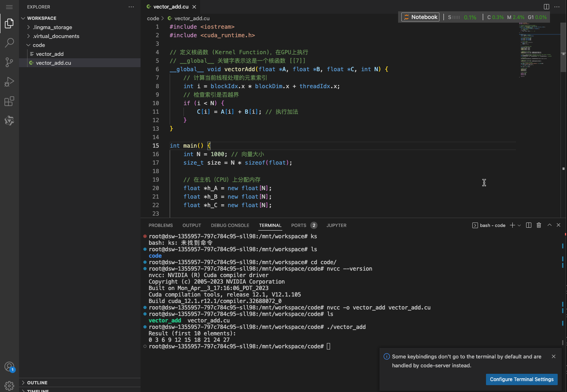
Task: Click line number 15 in gutter
Action: click(x=156, y=146)
